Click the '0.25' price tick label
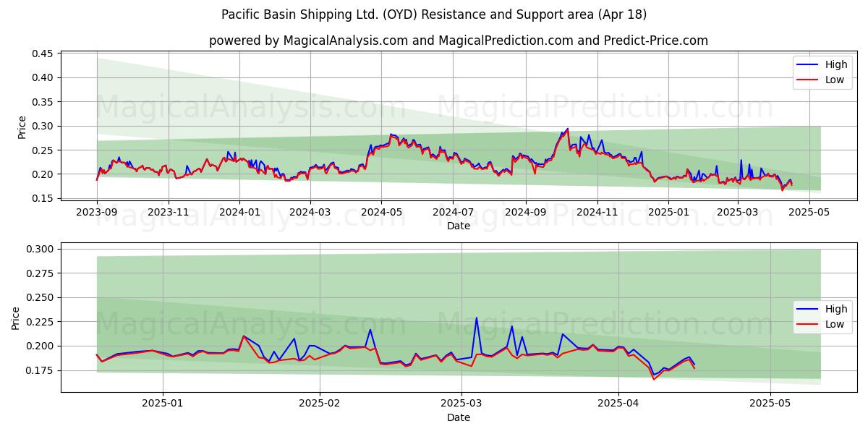 coord(43,150)
